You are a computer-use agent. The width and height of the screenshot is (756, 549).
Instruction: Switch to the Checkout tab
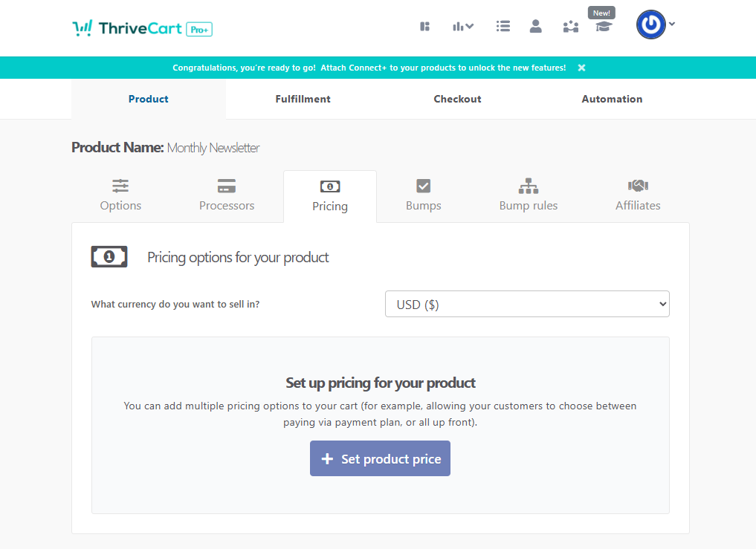[x=457, y=99]
